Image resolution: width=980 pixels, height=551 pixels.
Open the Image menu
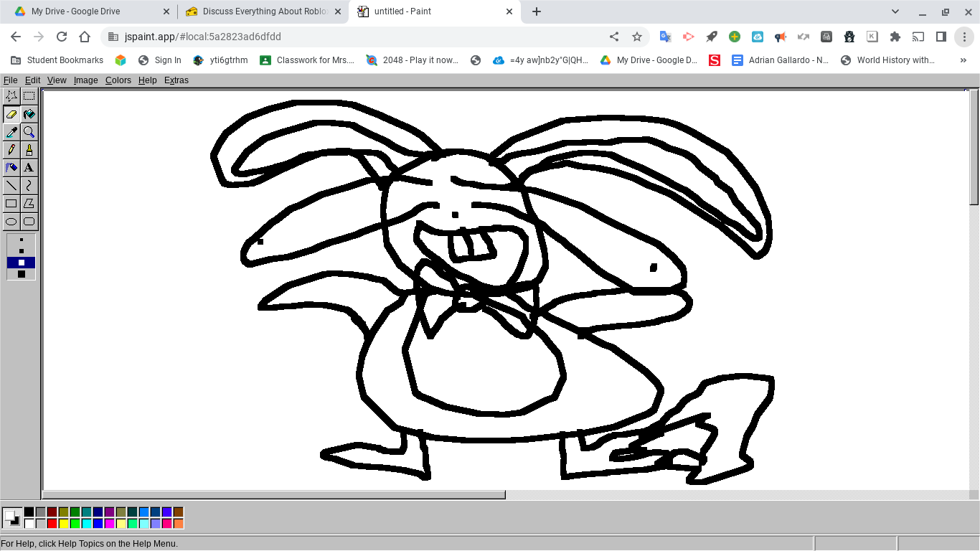[85, 80]
